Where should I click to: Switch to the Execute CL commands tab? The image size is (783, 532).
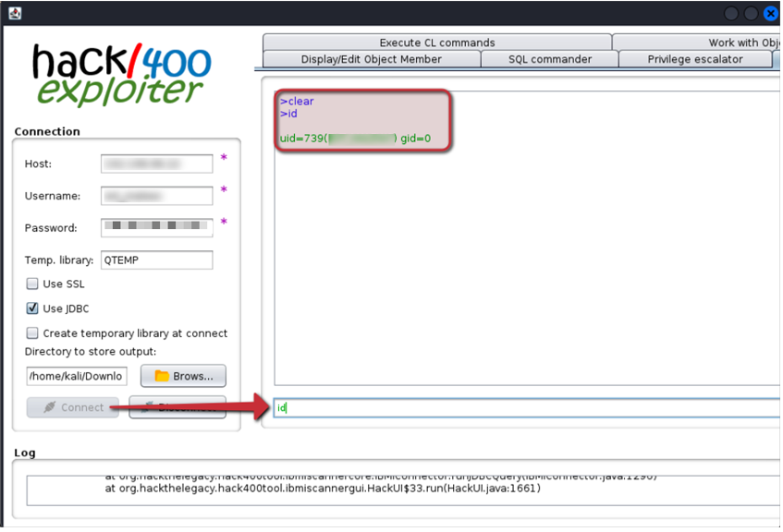pyautogui.click(x=437, y=42)
